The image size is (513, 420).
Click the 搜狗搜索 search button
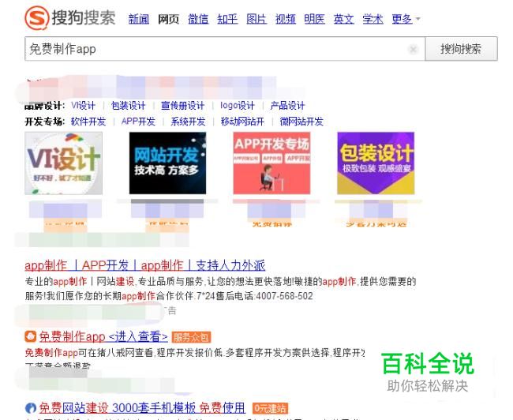coord(461,49)
